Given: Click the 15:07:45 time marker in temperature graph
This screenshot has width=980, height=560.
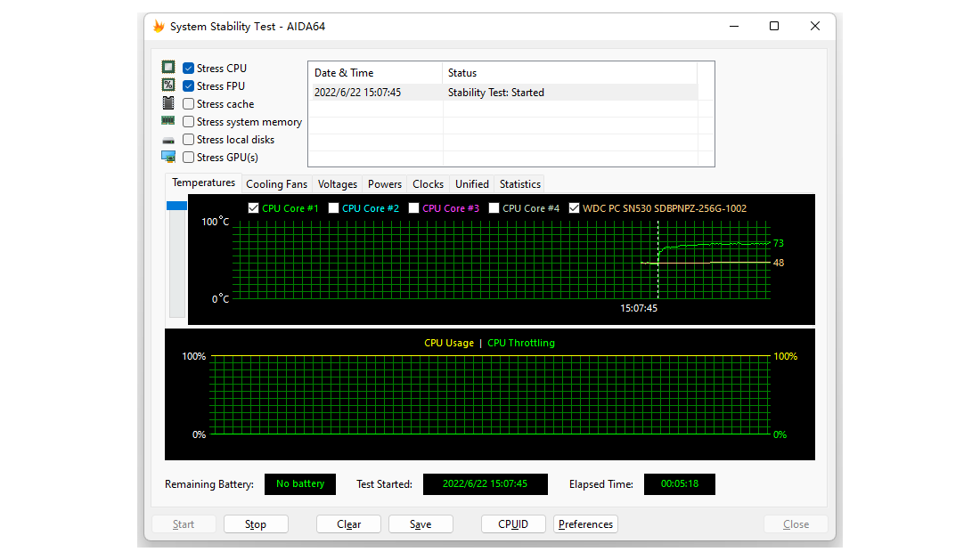Looking at the screenshot, I should (638, 308).
